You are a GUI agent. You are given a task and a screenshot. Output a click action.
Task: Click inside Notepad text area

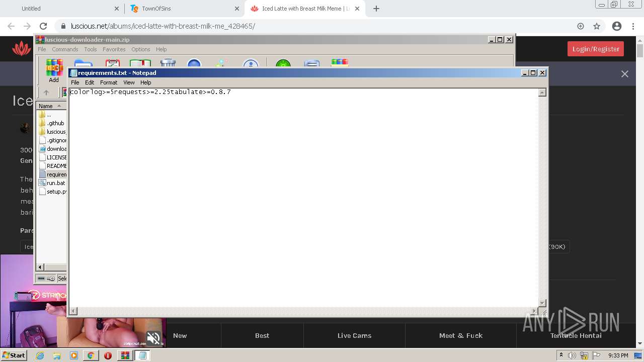[303, 198]
